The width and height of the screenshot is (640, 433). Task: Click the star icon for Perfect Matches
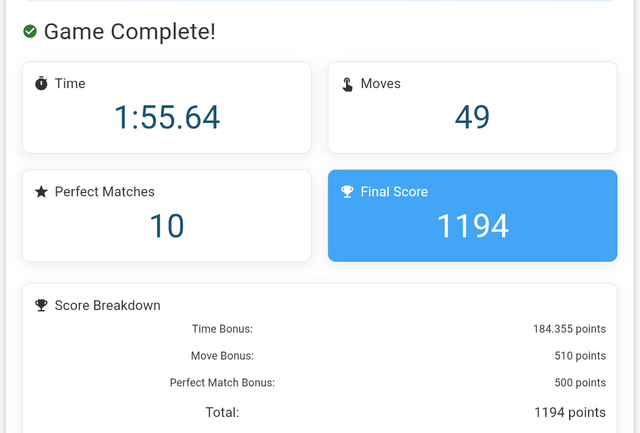[x=41, y=191]
